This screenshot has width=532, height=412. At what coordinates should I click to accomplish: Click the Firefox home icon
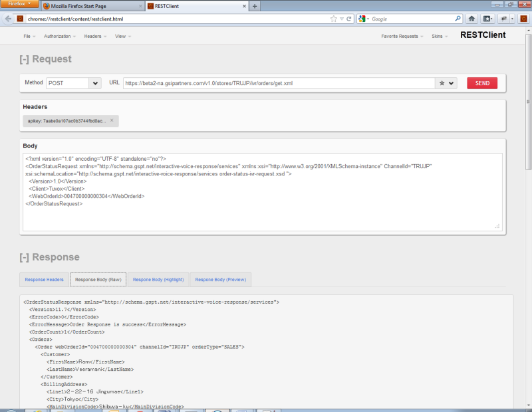click(471, 19)
